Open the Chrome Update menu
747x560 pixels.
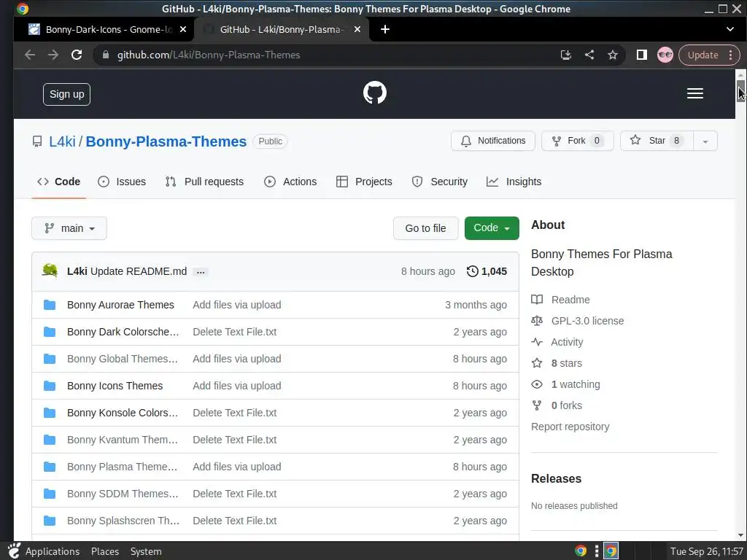709,55
